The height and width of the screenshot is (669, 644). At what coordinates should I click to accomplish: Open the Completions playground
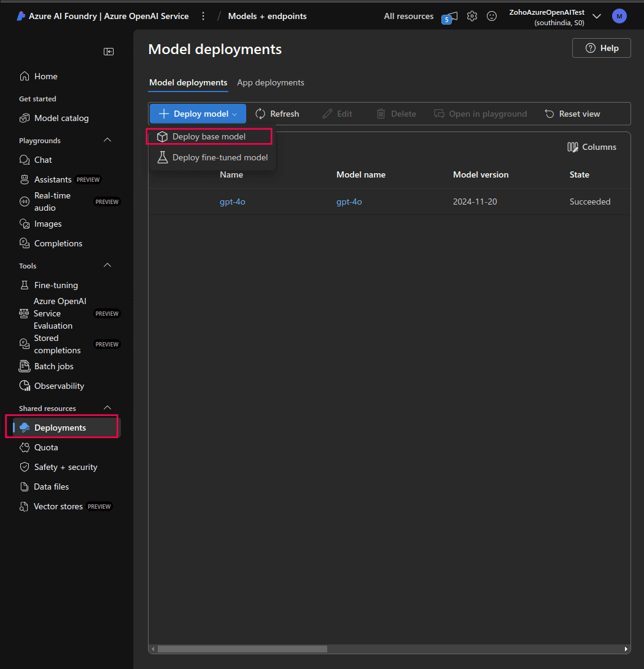[58, 243]
